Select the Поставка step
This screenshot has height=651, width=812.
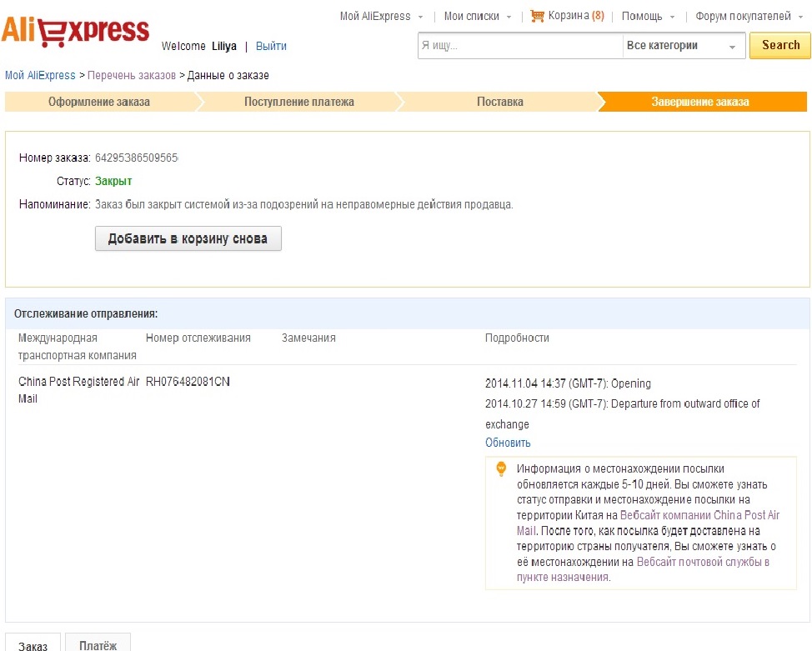[x=499, y=102]
